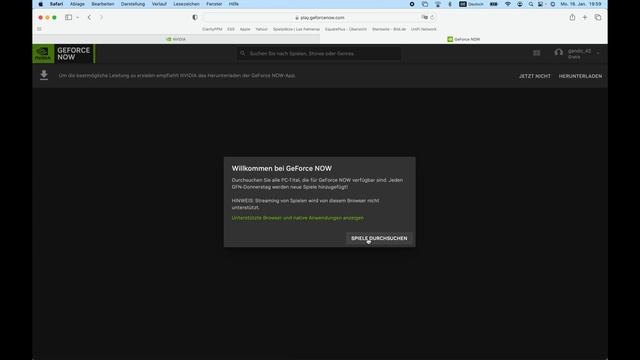Open the Apple favorites bookmark
This screenshot has width=640, height=360.
point(245,29)
